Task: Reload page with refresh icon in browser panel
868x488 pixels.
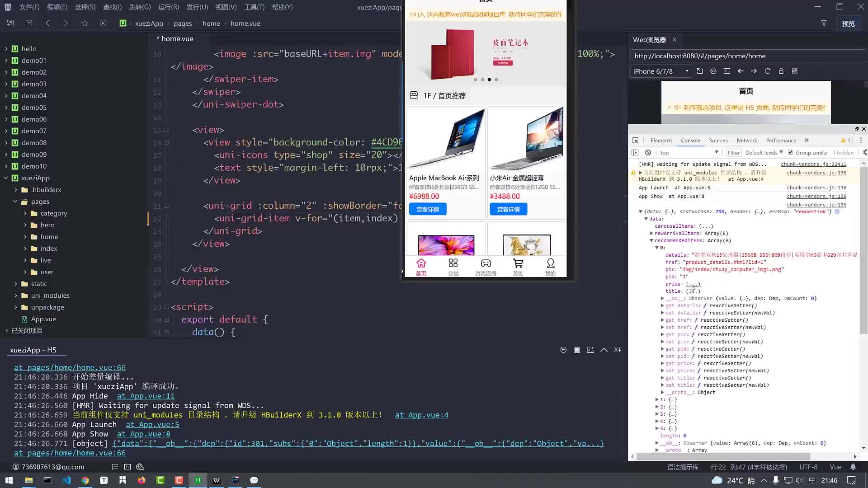Action: coord(767,71)
